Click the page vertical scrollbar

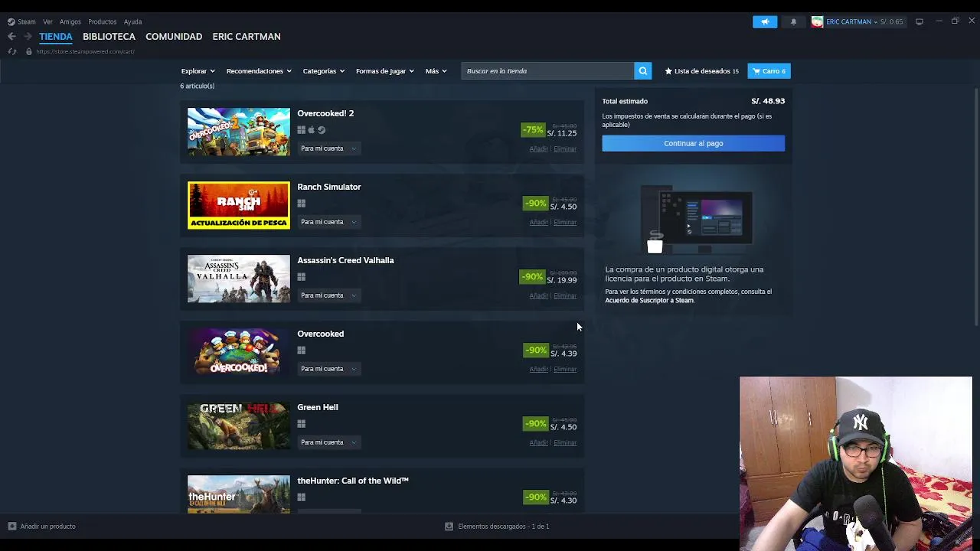(x=975, y=207)
